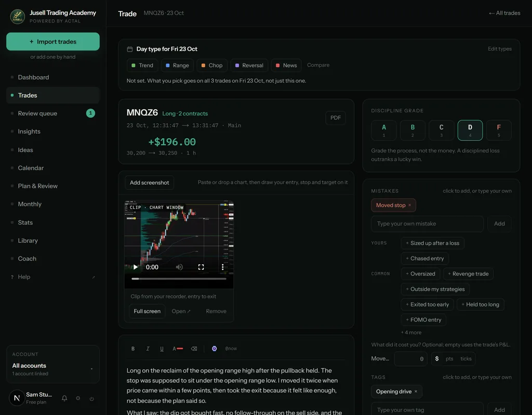Choose discipline grade C
Screen dimensions: 532x415
click(x=442, y=130)
